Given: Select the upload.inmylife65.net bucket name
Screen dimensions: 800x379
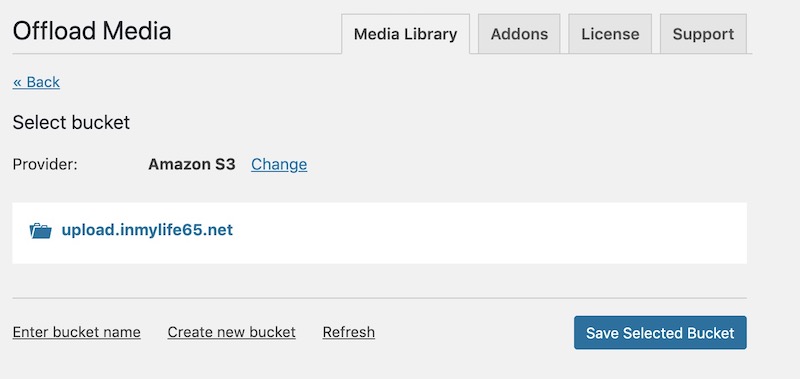Looking at the screenshot, I should coord(147,230).
